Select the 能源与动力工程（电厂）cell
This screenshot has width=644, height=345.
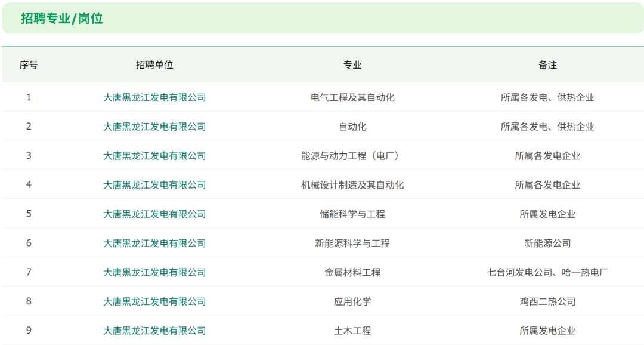click(x=352, y=156)
